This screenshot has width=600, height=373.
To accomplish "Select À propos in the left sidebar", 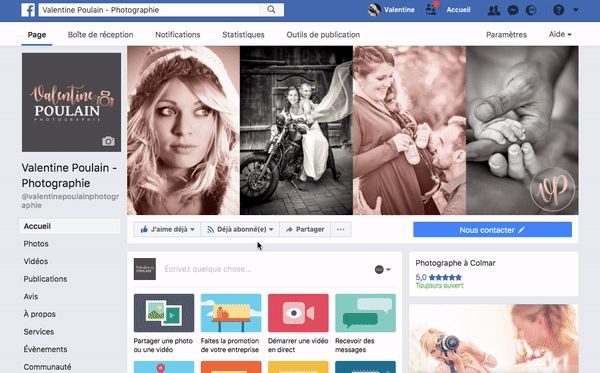I will pos(39,314).
